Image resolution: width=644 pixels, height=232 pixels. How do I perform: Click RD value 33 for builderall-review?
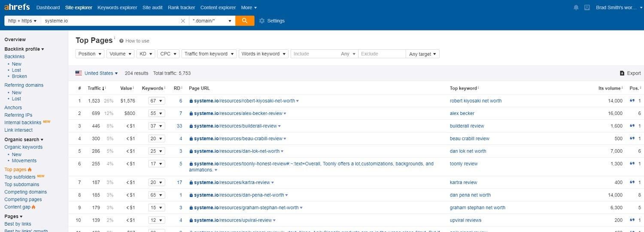[179, 126]
